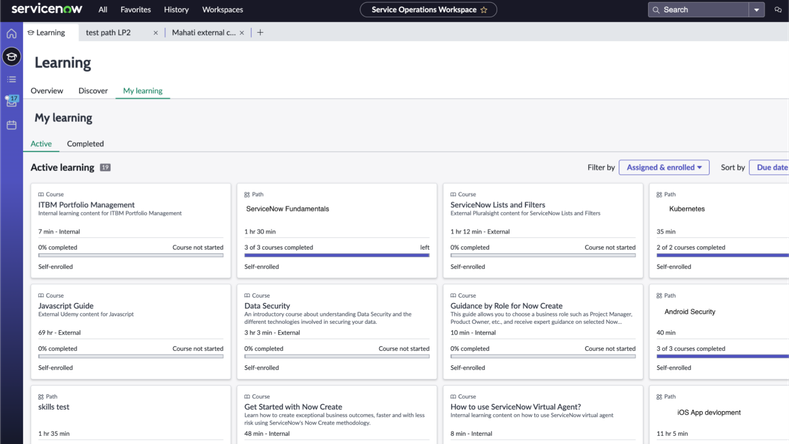Switch to the Discover tab

click(x=93, y=91)
